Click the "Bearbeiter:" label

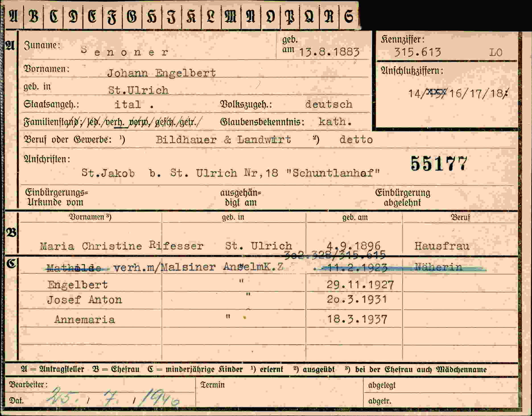pos(28,385)
